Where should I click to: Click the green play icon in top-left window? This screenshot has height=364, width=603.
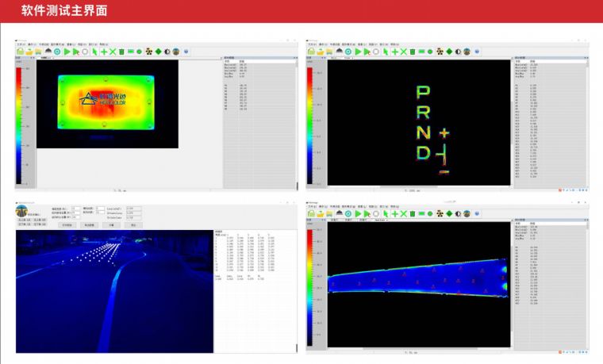pyautogui.click(x=67, y=51)
